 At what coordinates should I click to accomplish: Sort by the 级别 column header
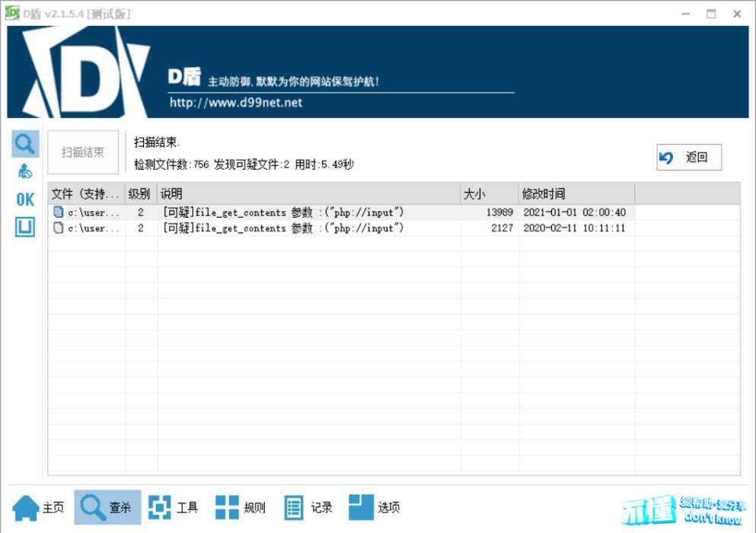(141, 194)
